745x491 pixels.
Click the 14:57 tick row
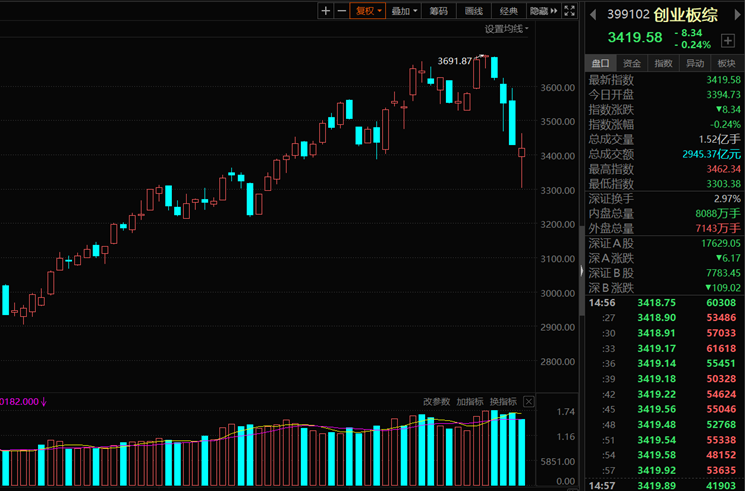(x=662, y=485)
